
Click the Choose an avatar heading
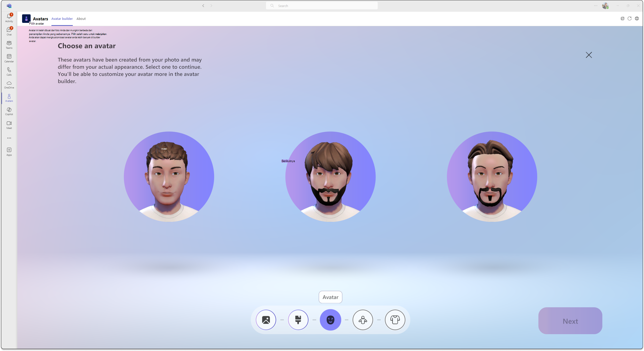click(x=87, y=46)
